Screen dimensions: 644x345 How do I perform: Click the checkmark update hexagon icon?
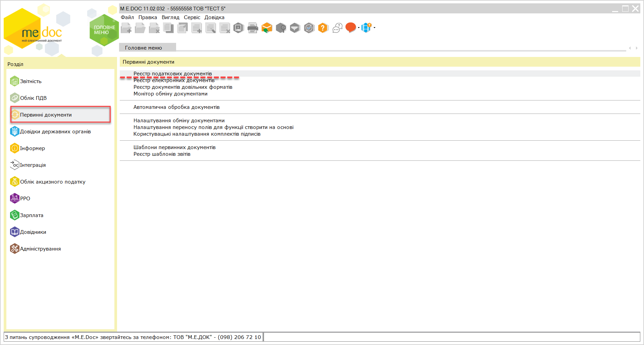coord(309,28)
